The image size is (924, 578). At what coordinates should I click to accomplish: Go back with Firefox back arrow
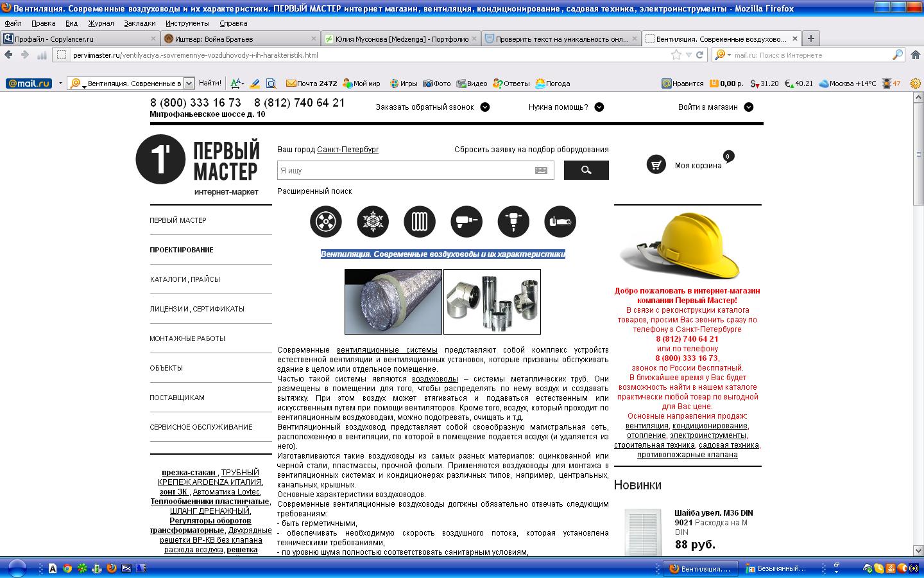(9, 55)
